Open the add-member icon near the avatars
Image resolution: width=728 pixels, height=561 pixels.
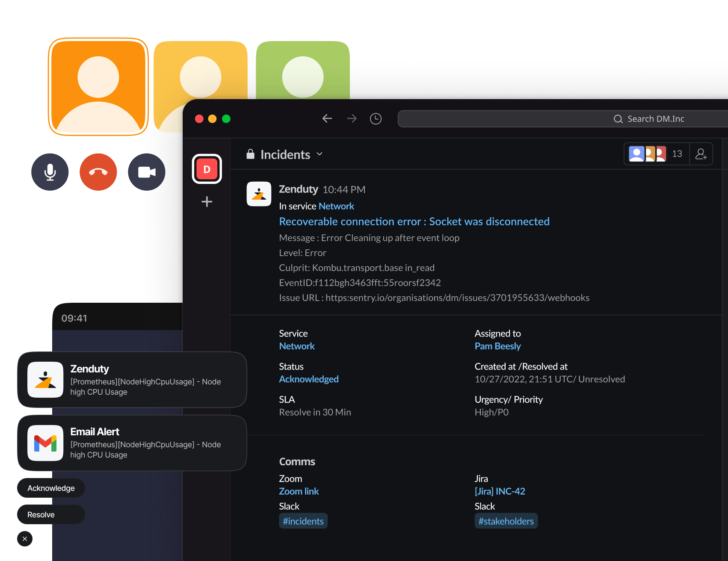[701, 154]
